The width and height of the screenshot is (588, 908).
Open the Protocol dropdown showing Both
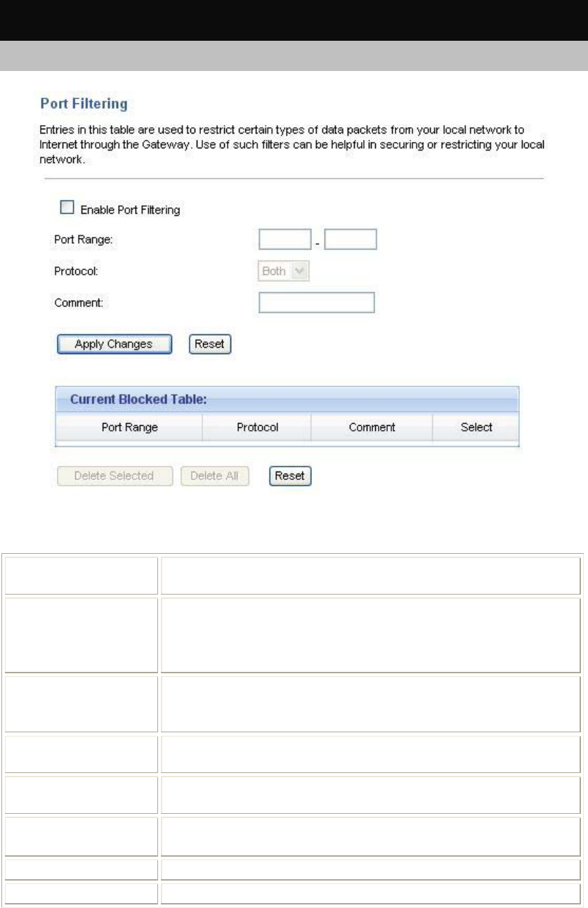[x=285, y=271]
